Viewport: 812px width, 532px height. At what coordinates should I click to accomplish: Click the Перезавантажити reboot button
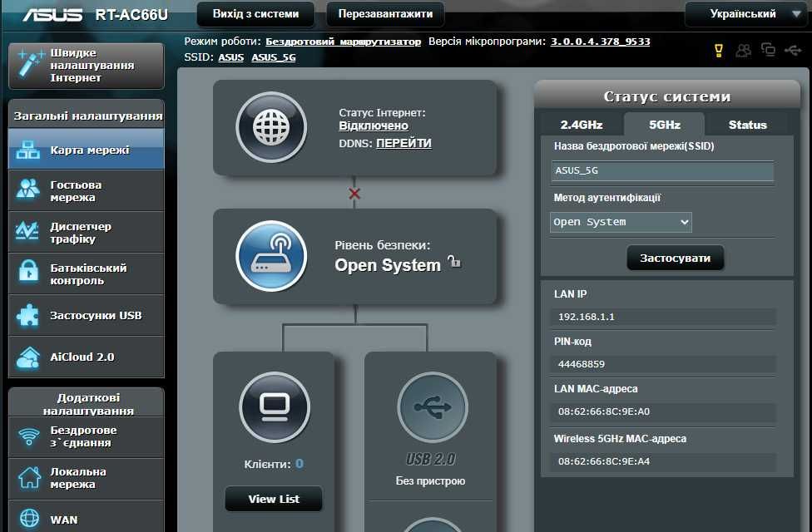pyautogui.click(x=385, y=14)
